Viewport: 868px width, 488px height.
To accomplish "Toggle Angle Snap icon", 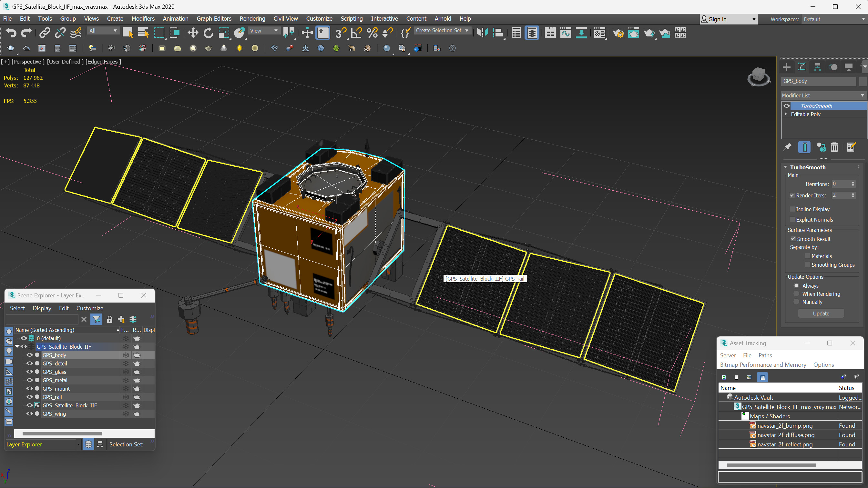I will click(x=356, y=33).
